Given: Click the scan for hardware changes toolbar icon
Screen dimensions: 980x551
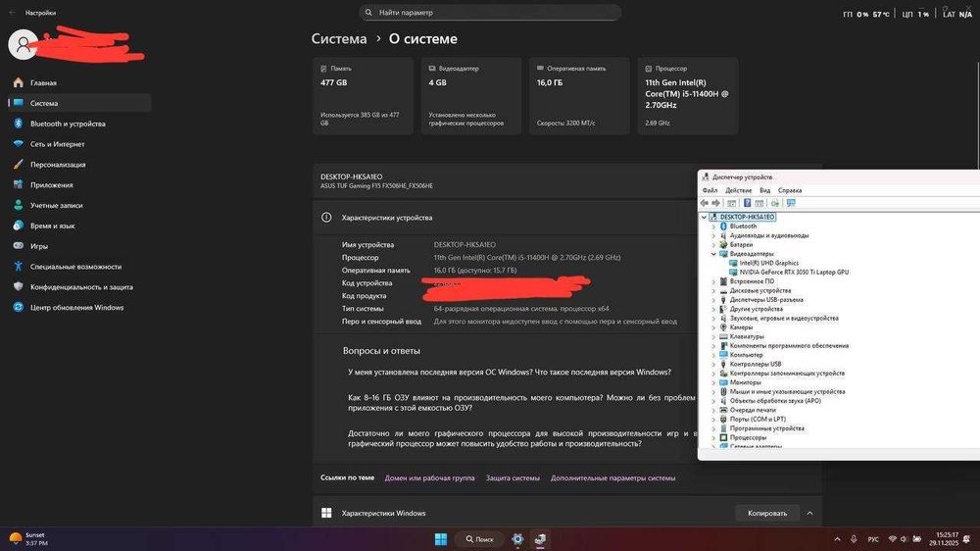Looking at the screenshot, I should pos(775,203).
